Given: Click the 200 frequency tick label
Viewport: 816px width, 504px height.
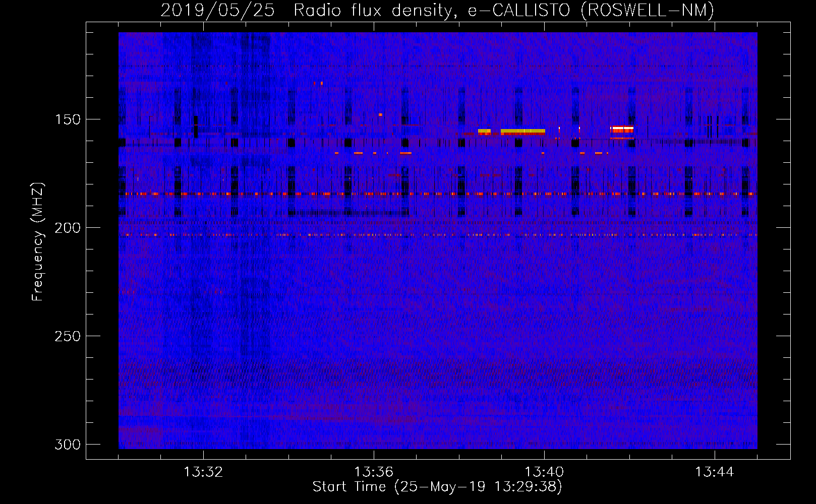Looking at the screenshot, I should 68,228.
